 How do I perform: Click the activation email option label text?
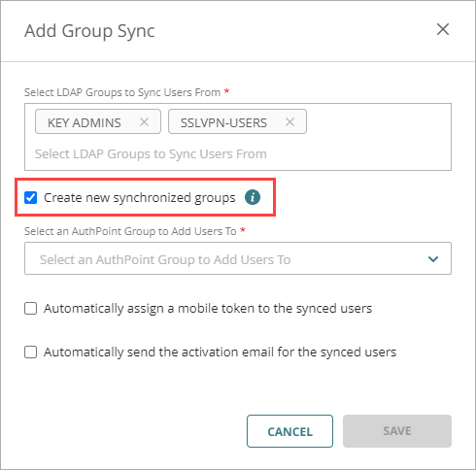221,352
